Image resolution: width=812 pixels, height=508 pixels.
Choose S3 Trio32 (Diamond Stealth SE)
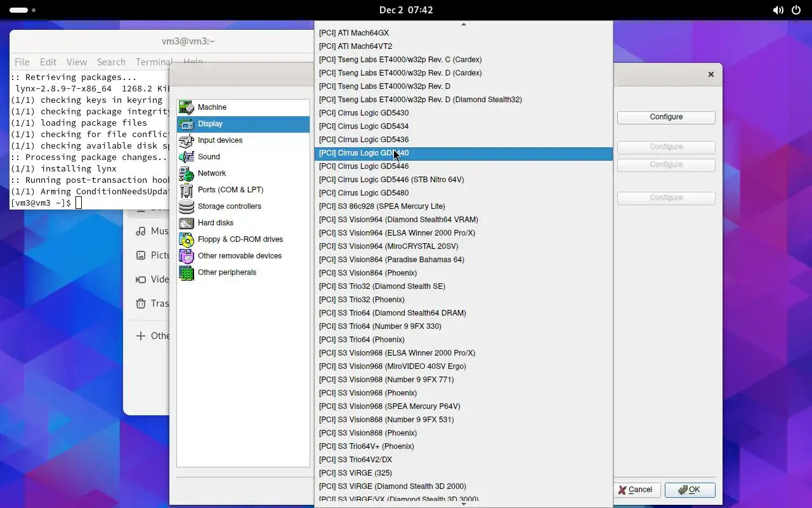[x=464, y=286]
